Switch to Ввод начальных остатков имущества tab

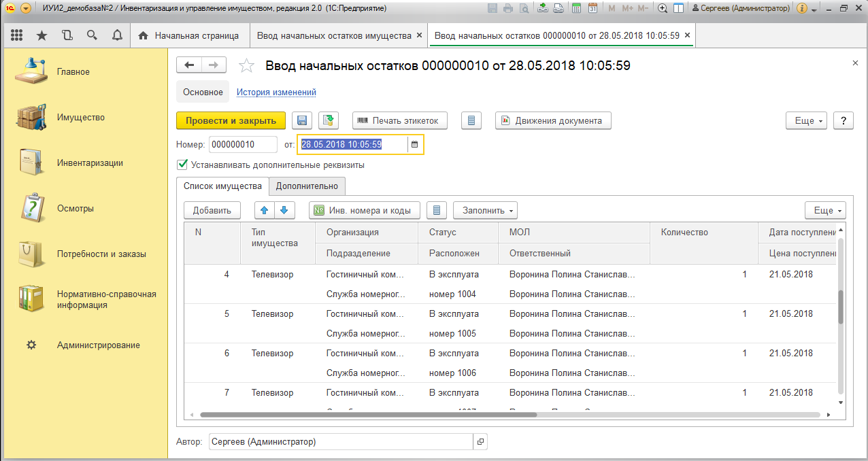click(334, 35)
